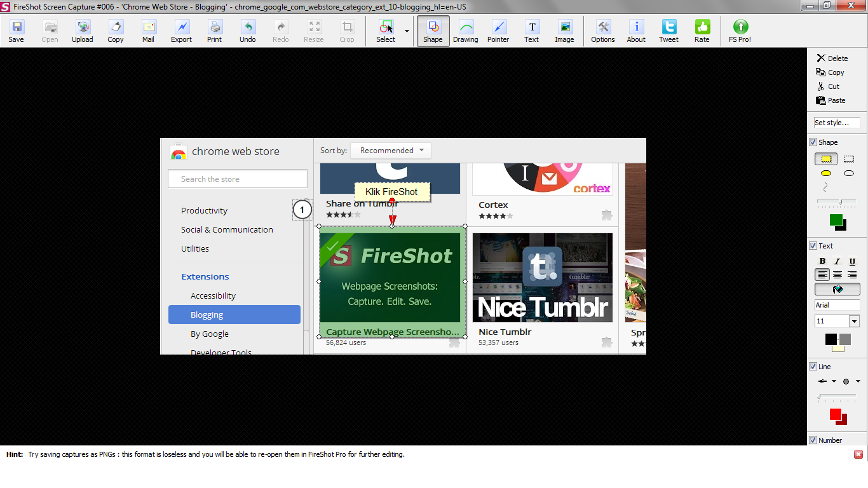Select the Blogging category in the sidebar
The height and width of the screenshot is (488, 868).
[x=206, y=314]
